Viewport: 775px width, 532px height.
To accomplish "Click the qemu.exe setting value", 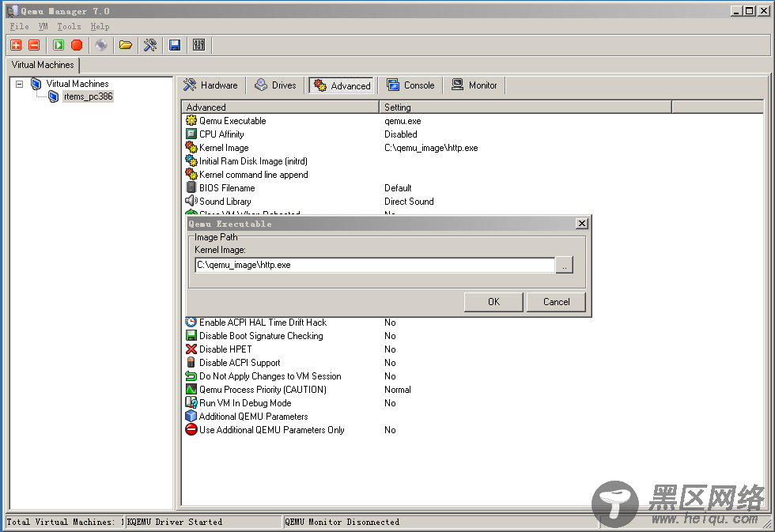I will [403, 121].
